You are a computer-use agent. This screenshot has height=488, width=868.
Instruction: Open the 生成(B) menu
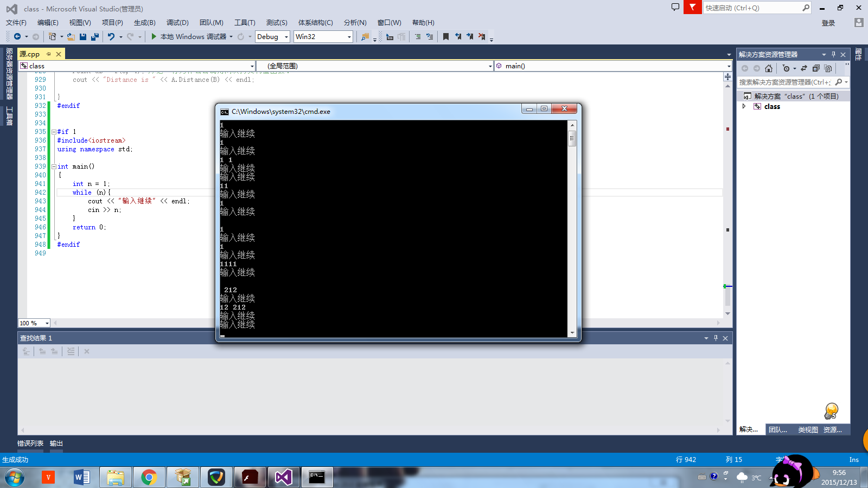click(x=145, y=23)
